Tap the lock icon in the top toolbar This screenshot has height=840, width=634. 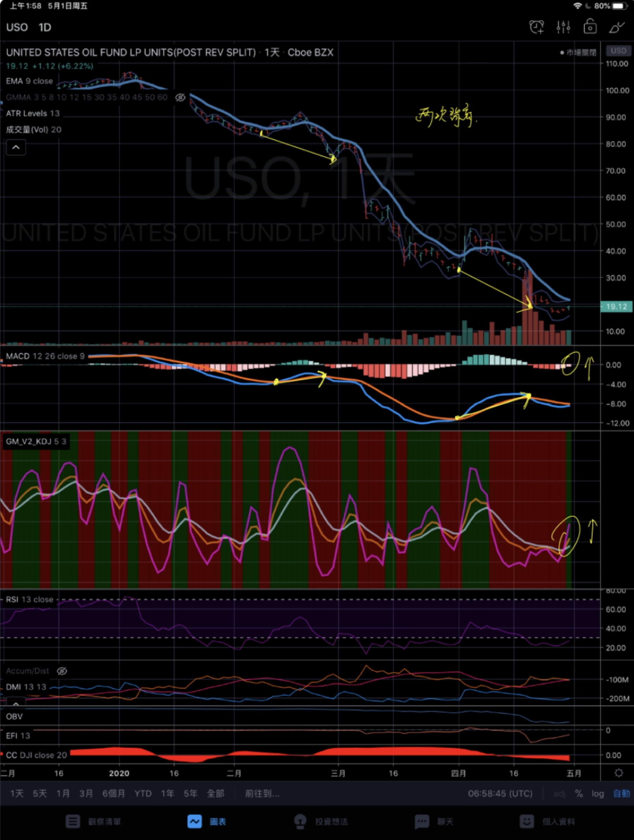590,27
